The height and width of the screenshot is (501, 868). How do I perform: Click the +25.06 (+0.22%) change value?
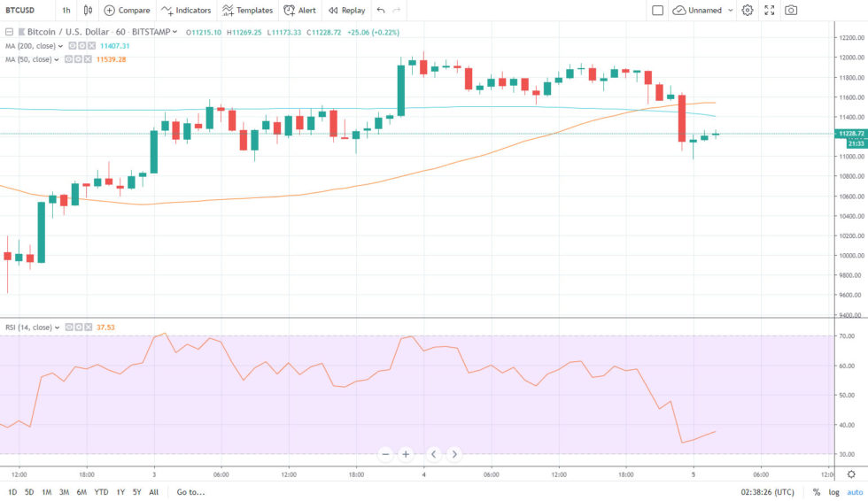click(373, 33)
